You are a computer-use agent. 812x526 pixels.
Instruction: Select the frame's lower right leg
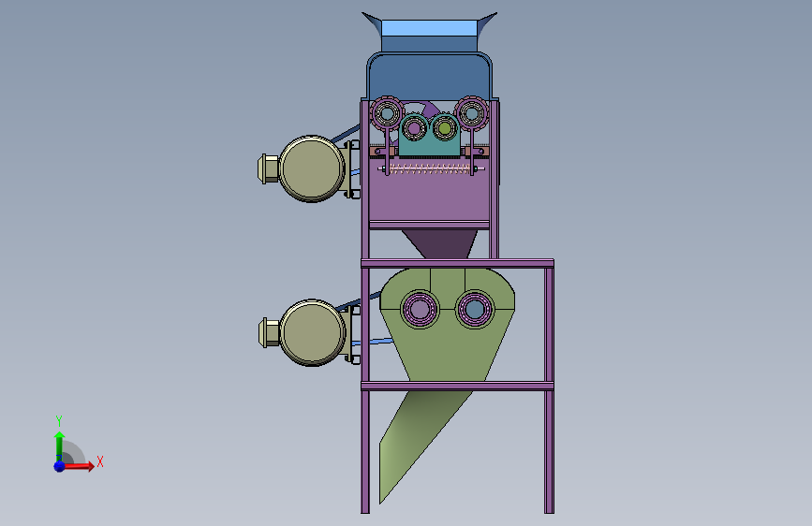pyautogui.click(x=549, y=451)
